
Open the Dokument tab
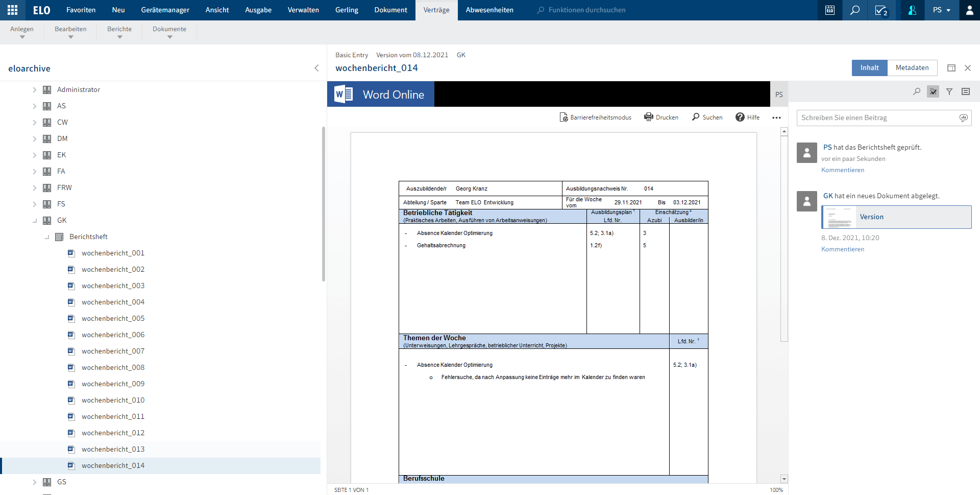tap(390, 10)
